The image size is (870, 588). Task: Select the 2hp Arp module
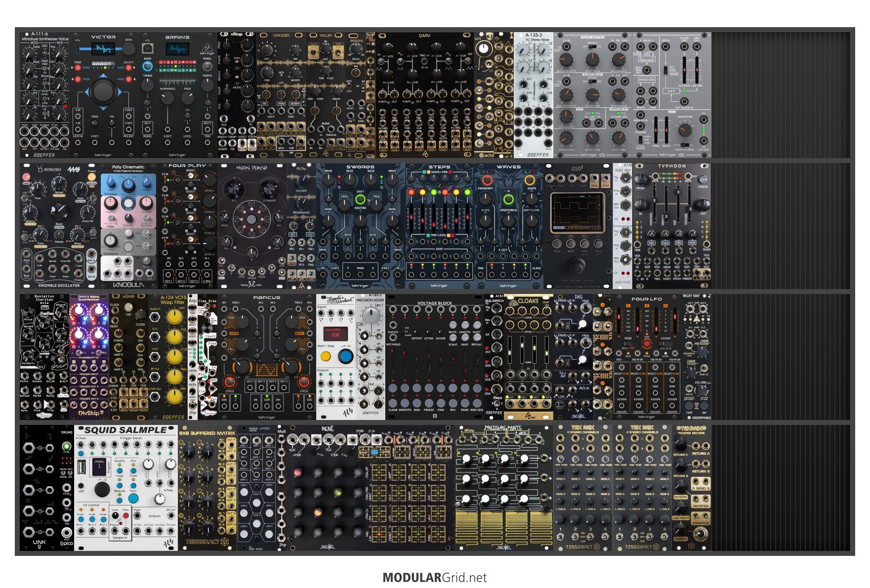point(193,357)
